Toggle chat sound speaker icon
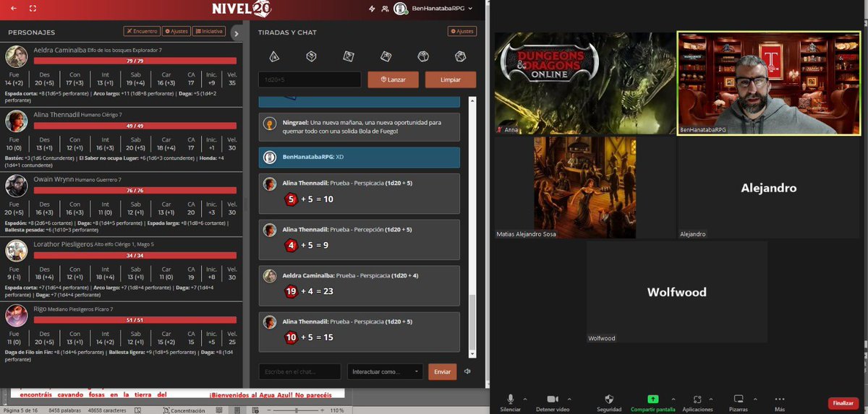The height and width of the screenshot is (414, 868). coord(468,371)
